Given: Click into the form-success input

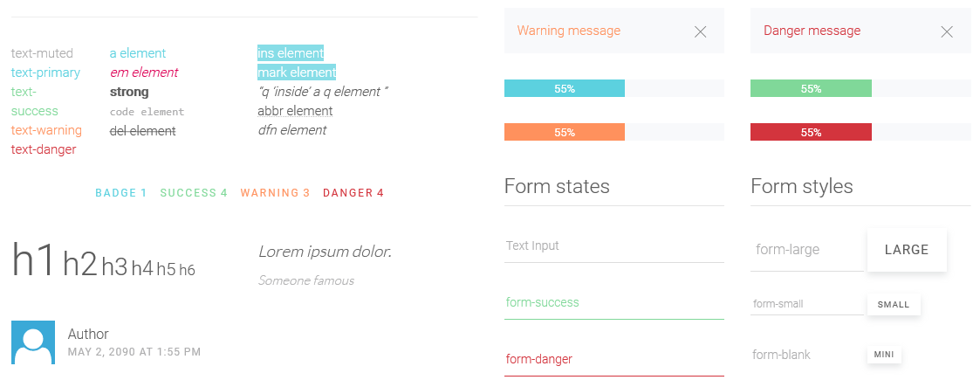Looking at the screenshot, I should [x=613, y=303].
